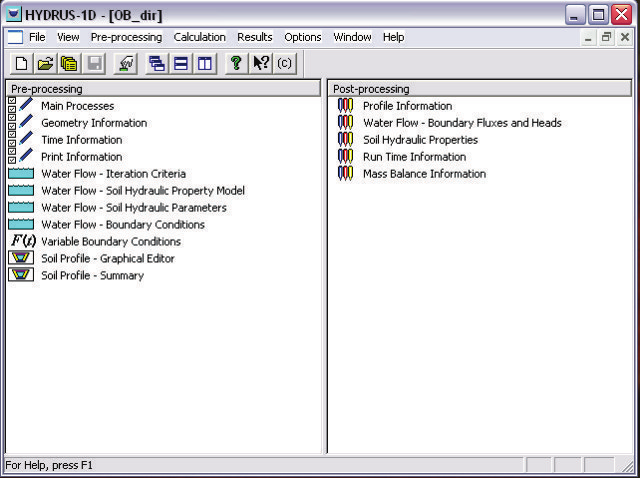The width and height of the screenshot is (640, 478).
Task: Click water icon beside Soil Hydraulic Parameters
Action: (x=21, y=207)
